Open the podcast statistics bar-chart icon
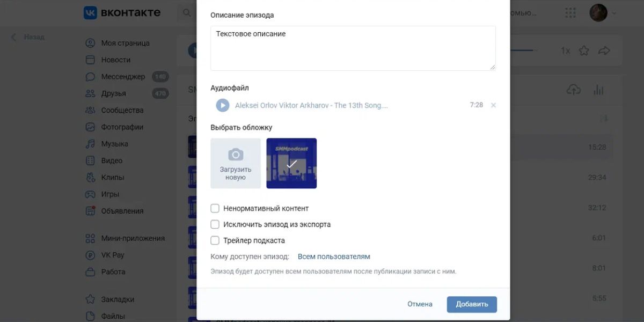This screenshot has width=644, height=322. [x=599, y=90]
